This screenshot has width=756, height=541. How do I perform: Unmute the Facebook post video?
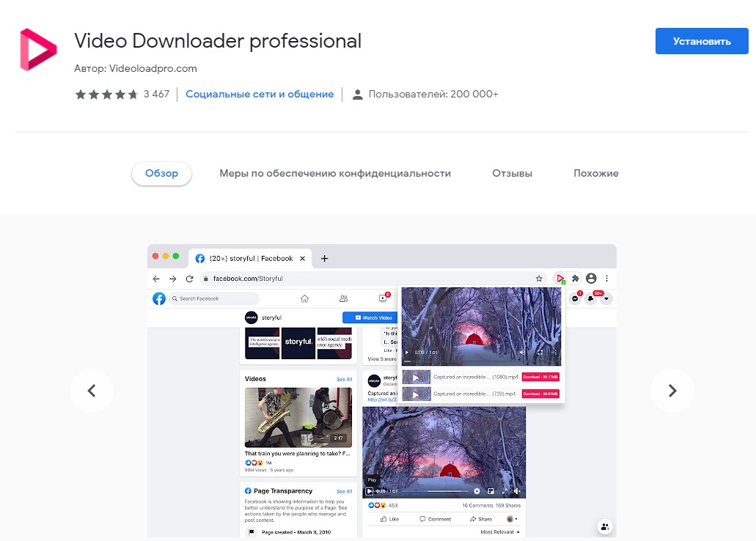[x=517, y=491]
